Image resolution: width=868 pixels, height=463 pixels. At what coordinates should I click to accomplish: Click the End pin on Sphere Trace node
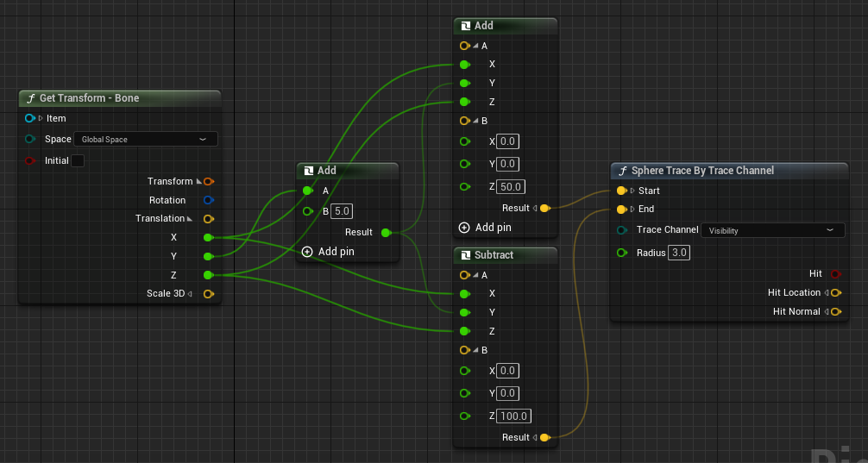(621, 210)
